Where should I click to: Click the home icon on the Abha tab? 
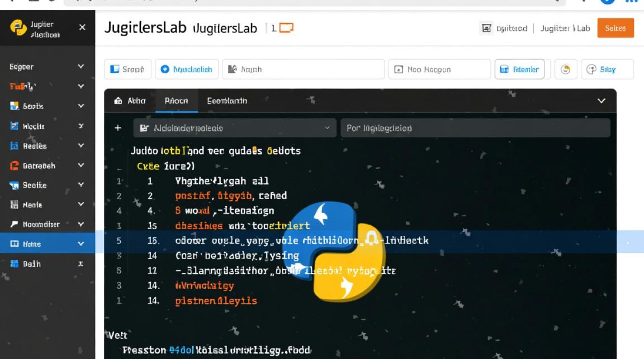(x=118, y=101)
